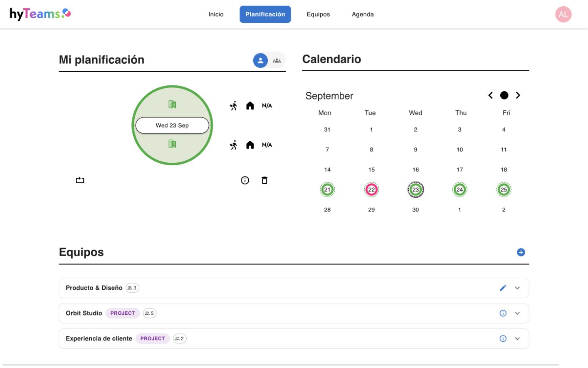
Task: Edit Producto & Diseño team
Action: [x=503, y=288]
